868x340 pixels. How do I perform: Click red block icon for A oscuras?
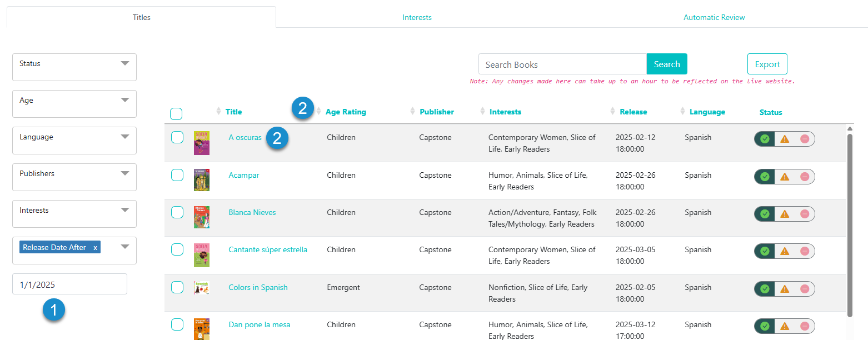tap(804, 139)
